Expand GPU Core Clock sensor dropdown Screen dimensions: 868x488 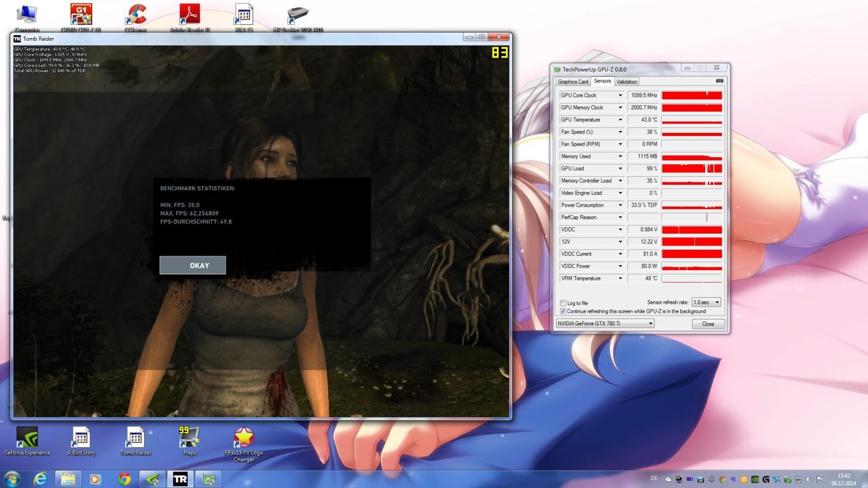pos(620,95)
